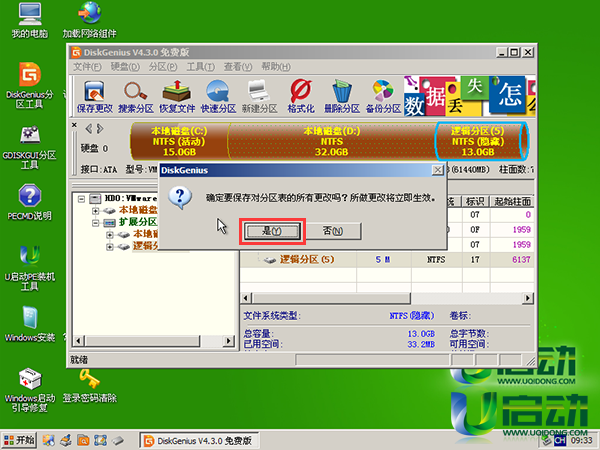Click the 保存更改 toolbar icon
The image size is (600, 450).
click(x=95, y=96)
